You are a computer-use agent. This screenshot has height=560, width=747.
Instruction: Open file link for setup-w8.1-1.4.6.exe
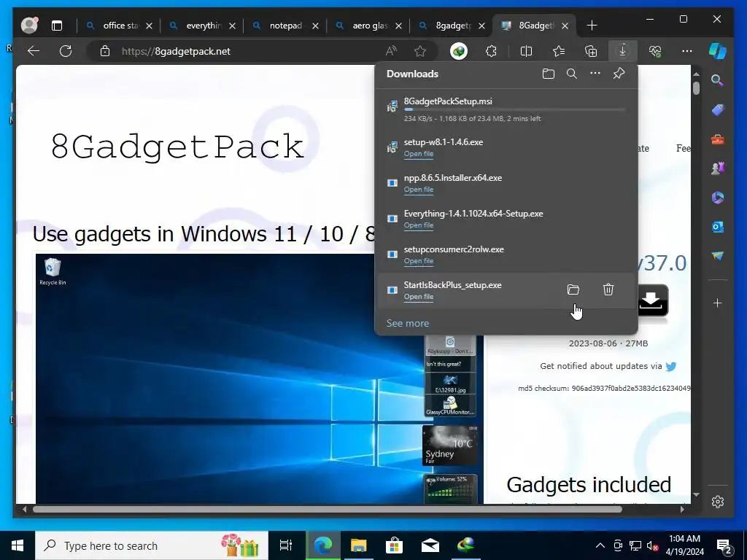click(x=419, y=154)
